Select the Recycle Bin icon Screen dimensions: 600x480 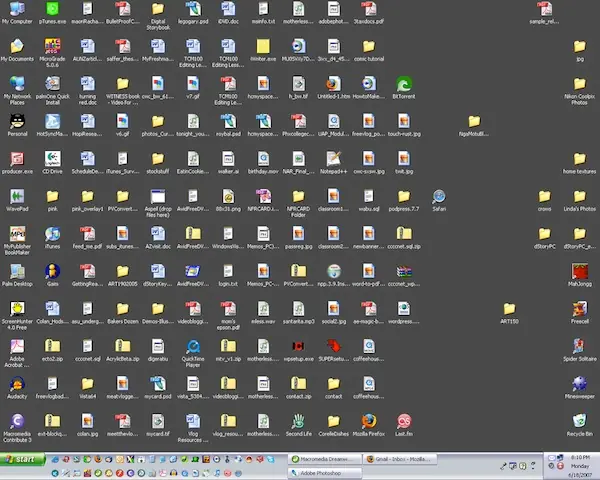tap(579, 420)
